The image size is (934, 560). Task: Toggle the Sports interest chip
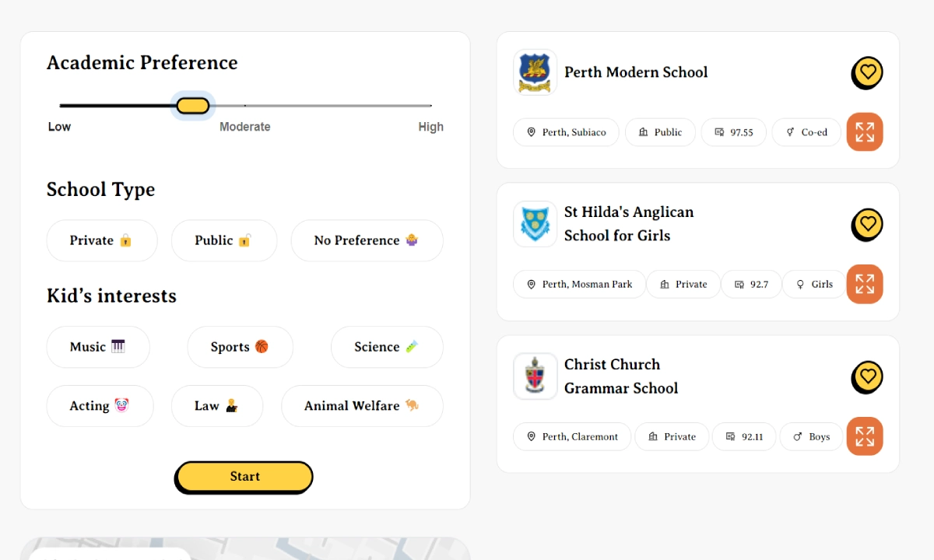click(241, 347)
